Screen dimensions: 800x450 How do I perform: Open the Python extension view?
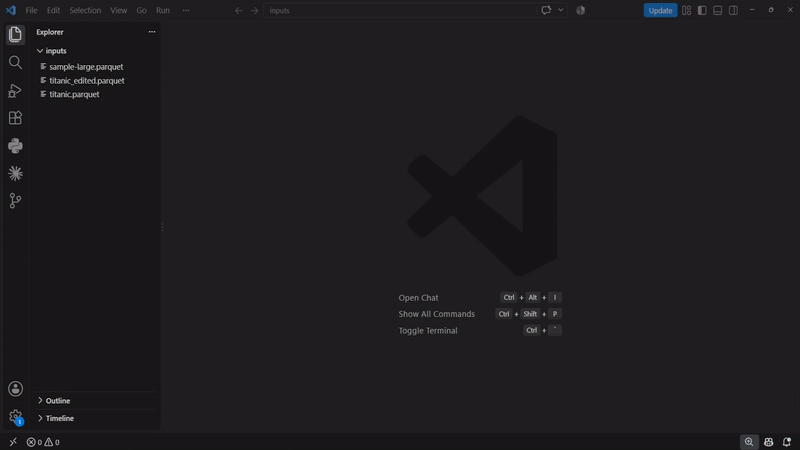[x=15, y=146]
